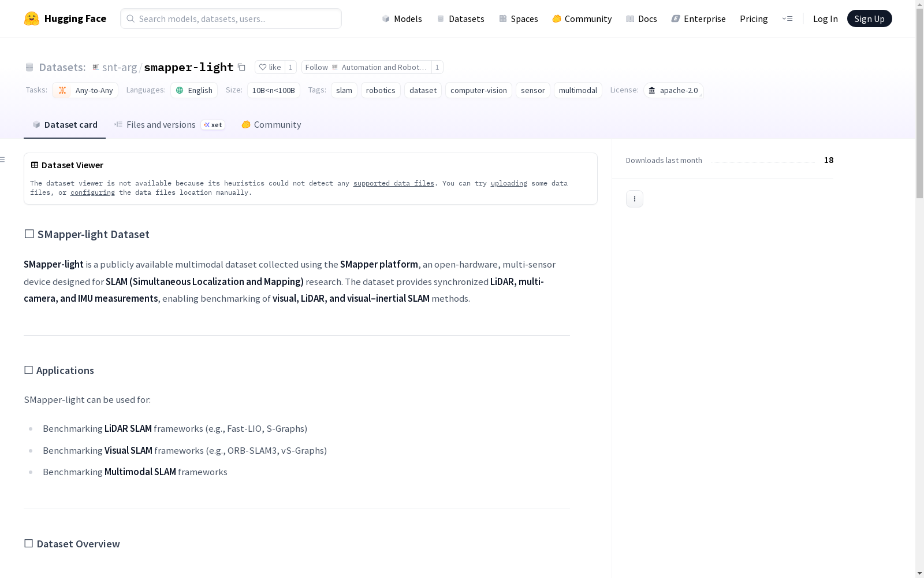Image resolution: width=924 pixels, height=578 pixels.
Task: Open the uploading link
Action: 509,183
